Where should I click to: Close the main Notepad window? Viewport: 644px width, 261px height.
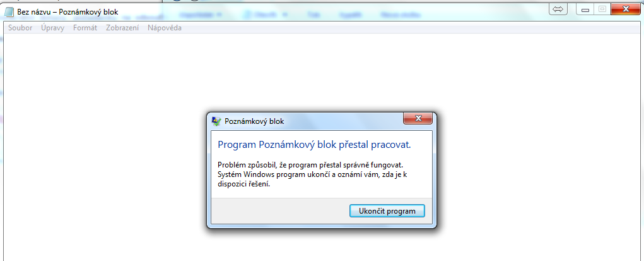(x=626, y=9)
